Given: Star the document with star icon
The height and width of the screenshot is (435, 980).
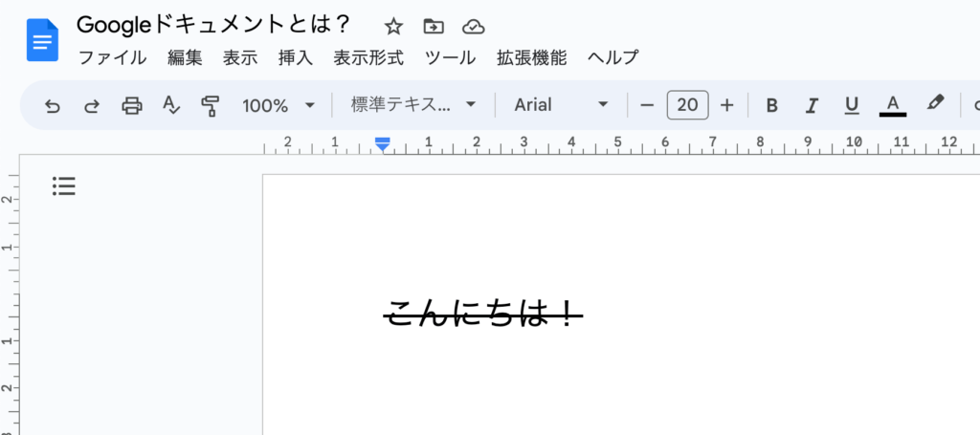Looking at the screenshot, I should (393, 26).
